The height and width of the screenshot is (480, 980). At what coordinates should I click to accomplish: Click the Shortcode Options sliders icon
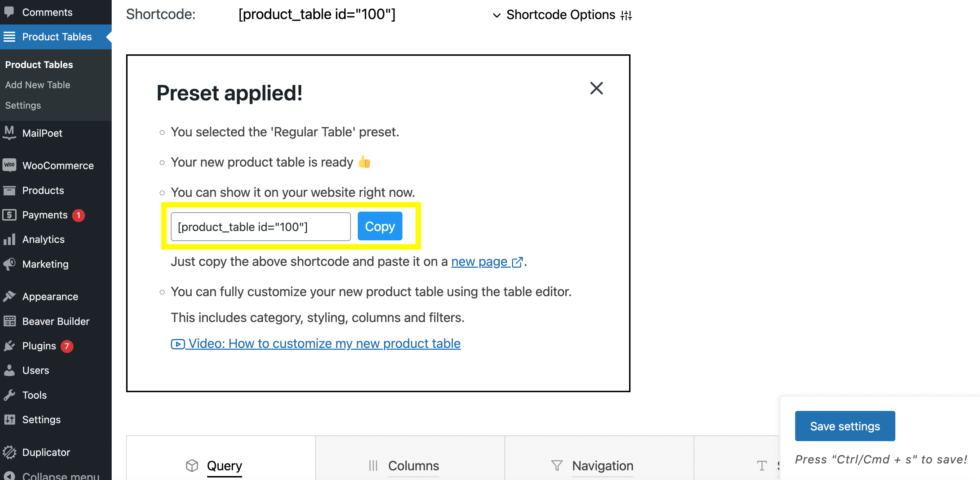point(626,15)
